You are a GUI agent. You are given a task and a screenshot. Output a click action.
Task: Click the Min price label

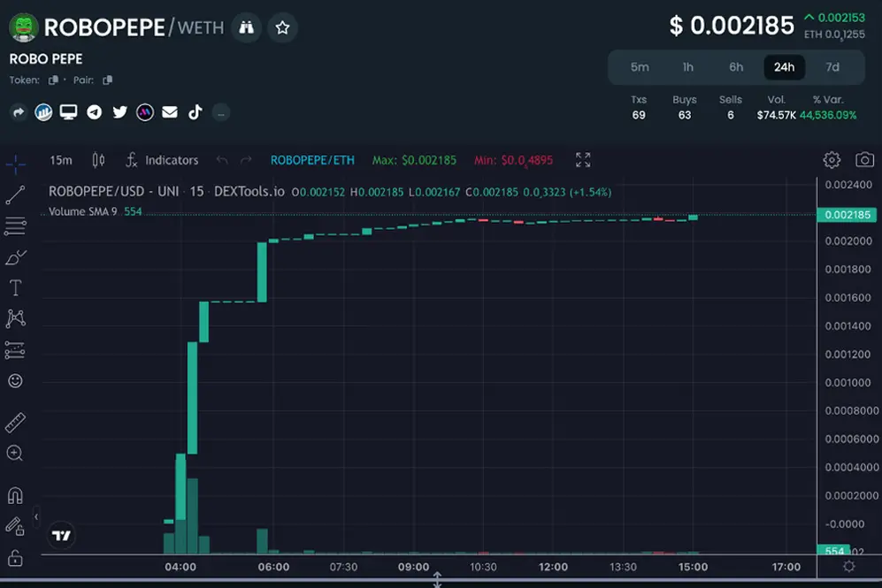coord(514,161)
